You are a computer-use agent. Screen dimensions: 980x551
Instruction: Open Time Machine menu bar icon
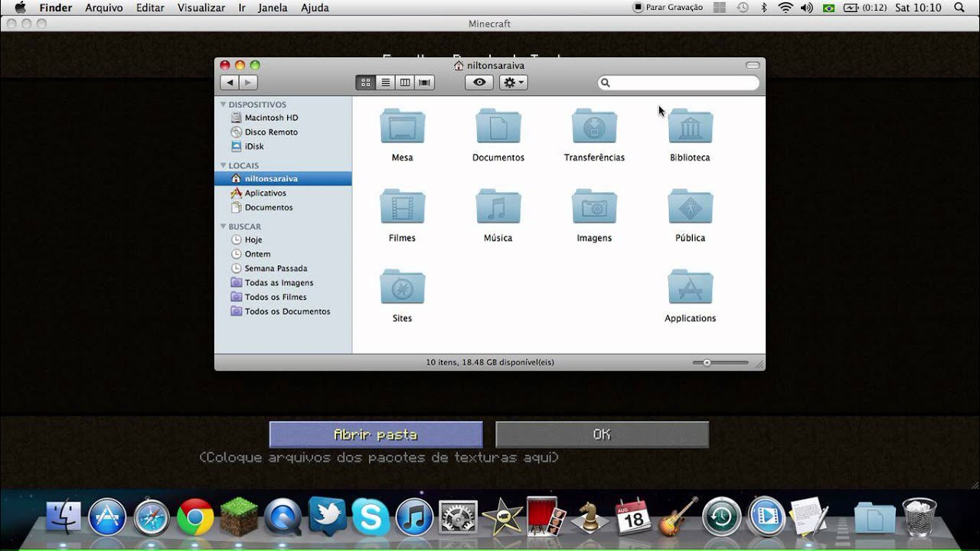(742, 8)
